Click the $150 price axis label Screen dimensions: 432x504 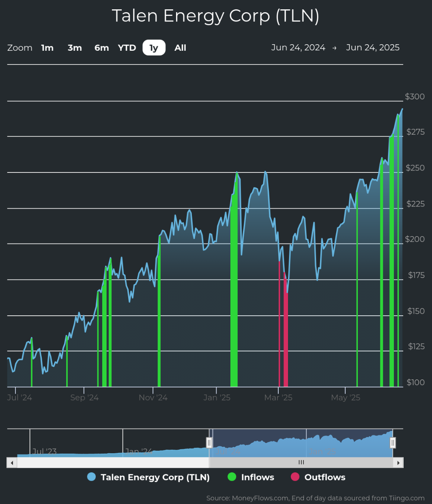[416, 311]
